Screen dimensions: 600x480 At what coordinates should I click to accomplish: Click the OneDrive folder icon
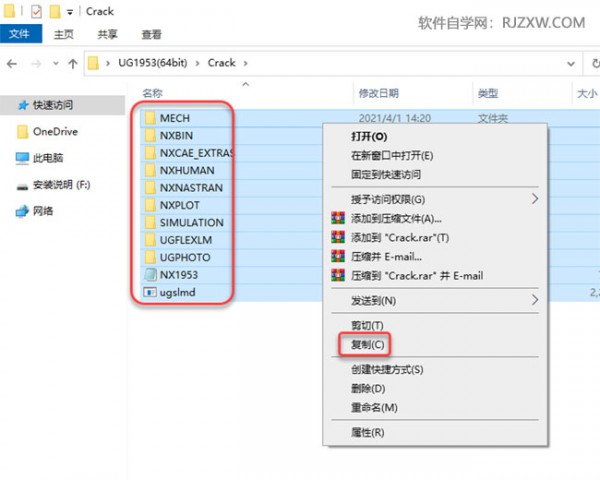point(23,132)
